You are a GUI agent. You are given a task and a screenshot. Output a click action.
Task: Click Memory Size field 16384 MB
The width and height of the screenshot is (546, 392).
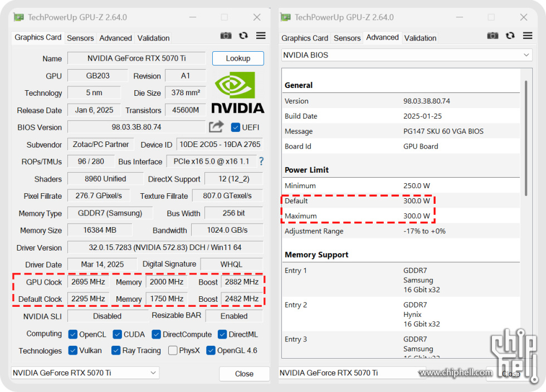pyautogui.click(x=100, y=230)
